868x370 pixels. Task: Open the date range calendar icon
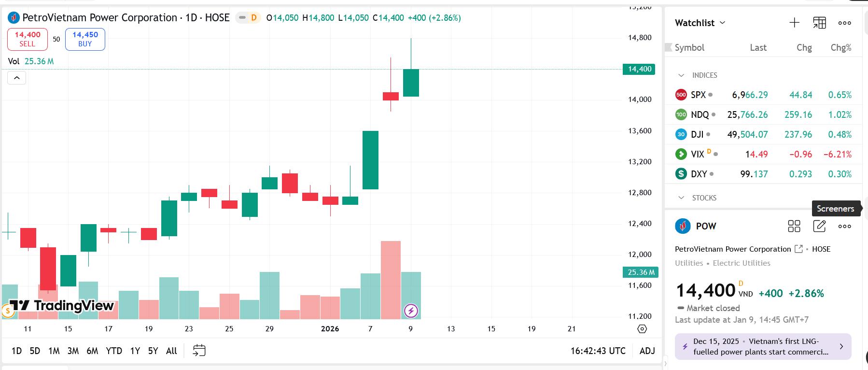(x=199, y=351)
